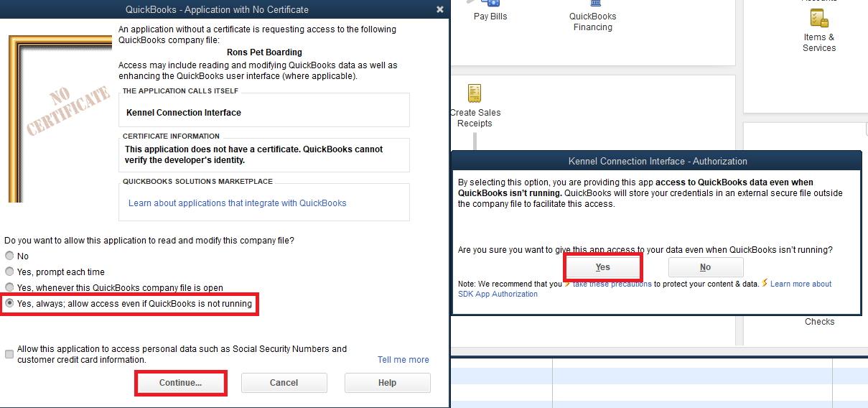868x408 pixels.
Task: Open Learn about applications that integrate link
Action: coord(237,203)
